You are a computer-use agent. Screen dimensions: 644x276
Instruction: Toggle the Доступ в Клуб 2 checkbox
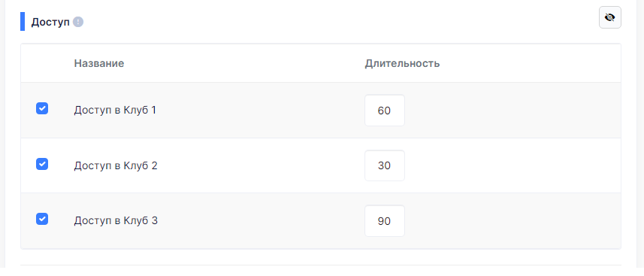tap(42, 164)
